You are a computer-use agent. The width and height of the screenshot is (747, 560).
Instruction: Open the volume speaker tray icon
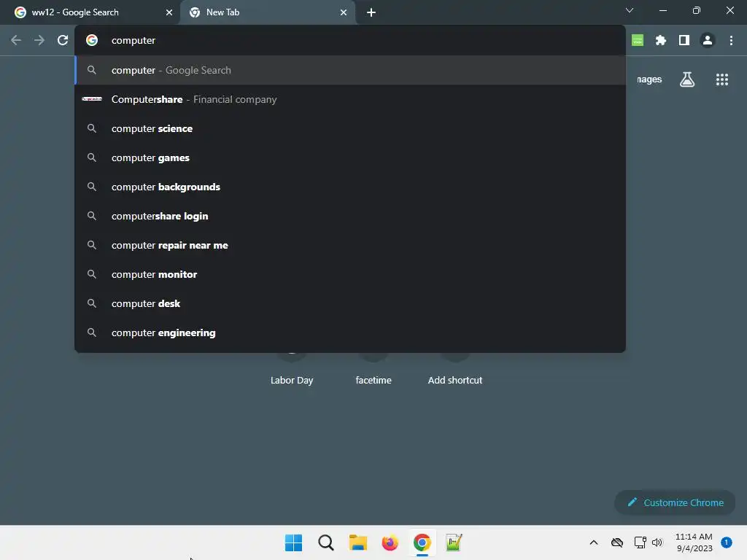click(657, 542)
